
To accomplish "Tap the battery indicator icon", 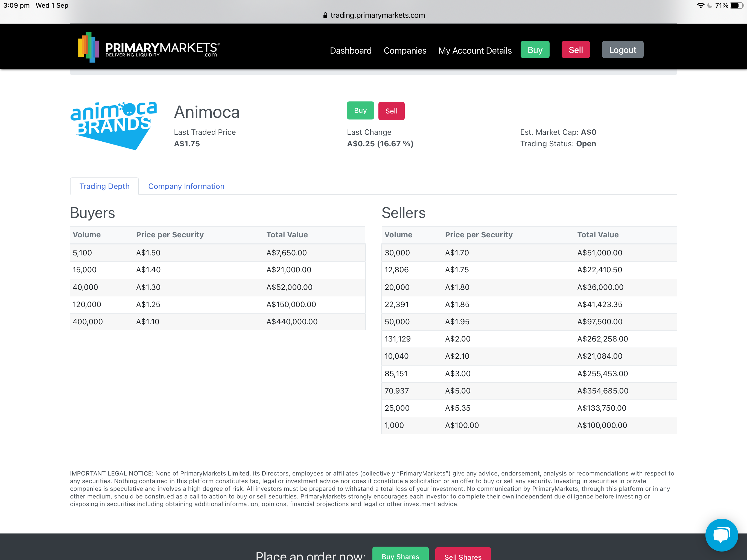I will pos(737,5).
